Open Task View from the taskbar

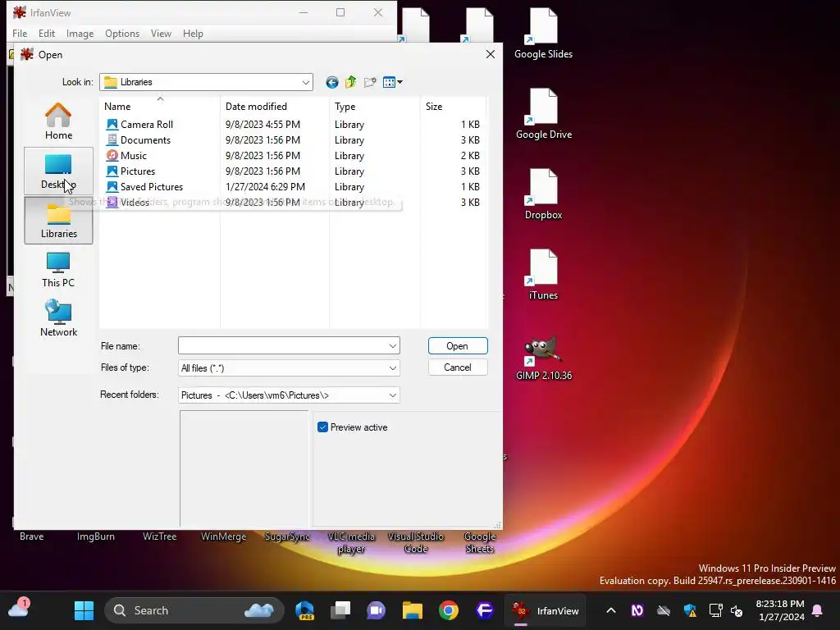(x=340, y=610)
